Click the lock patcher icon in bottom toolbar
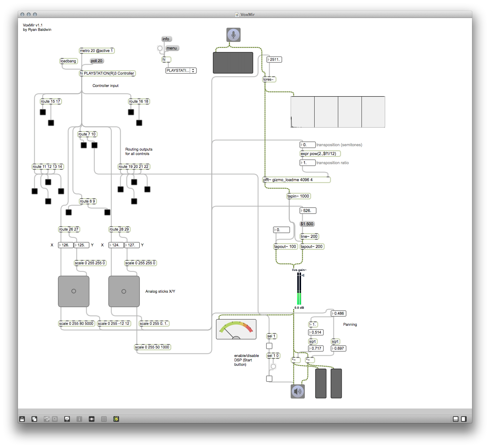This screenshot has width=490, height=448. coord(22,419)
